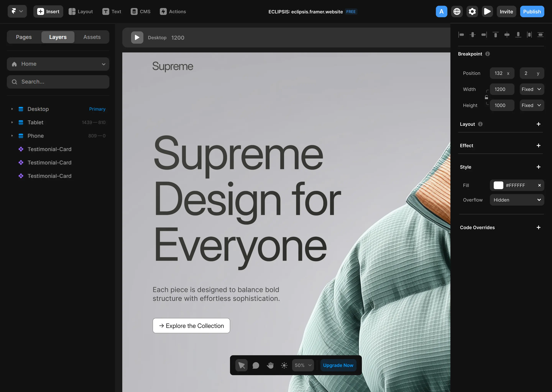This screenshot has height=392, width=552.
Task: Click the Publish button
Action: click(532, 11)
